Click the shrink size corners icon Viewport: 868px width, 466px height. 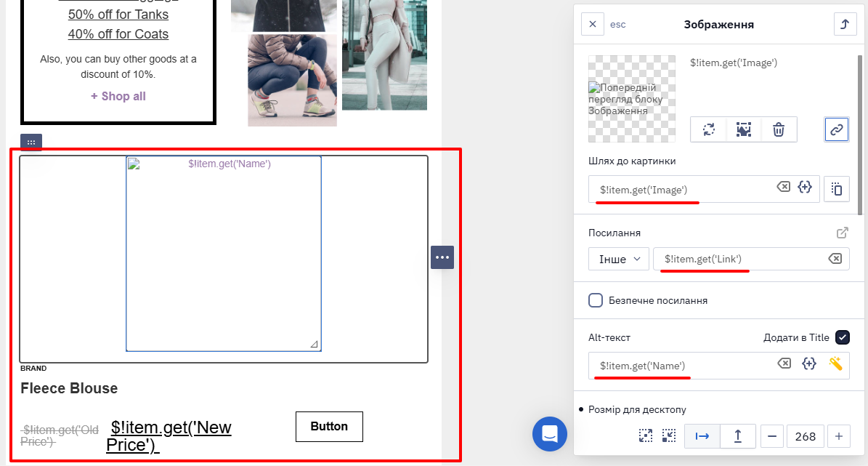[x=669, y=436]
